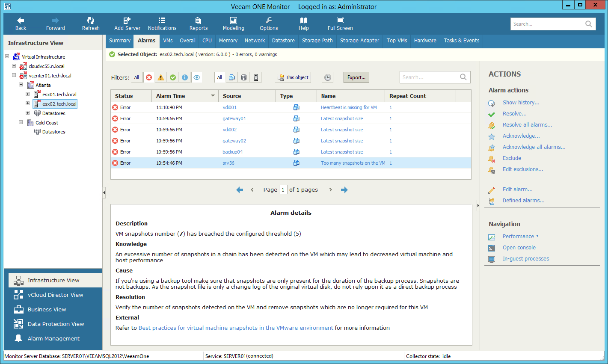Toggle the Resolved status filter
Image resolution: width=608 pixels, height=364 pixels.
[173, 77]
